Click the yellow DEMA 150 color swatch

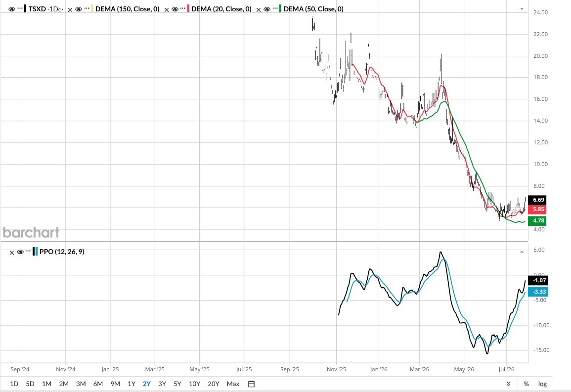(92, 9)
